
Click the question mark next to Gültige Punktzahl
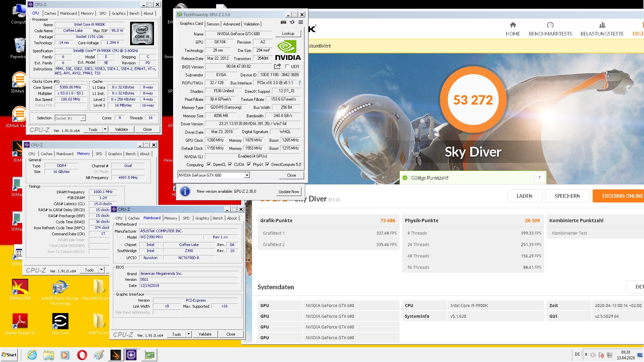point(540,178)
